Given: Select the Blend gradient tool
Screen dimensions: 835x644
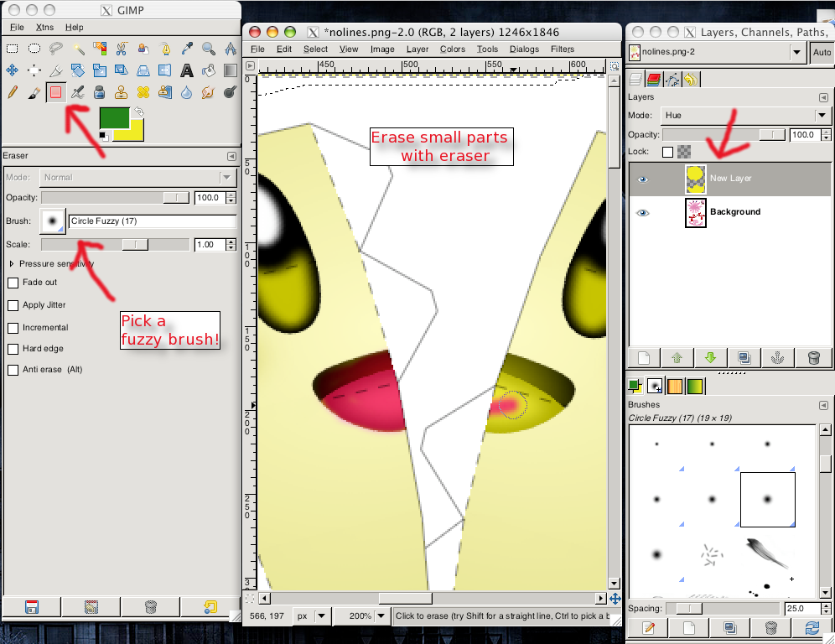Looking at the screenshot, I should click(x=230, y=70).
